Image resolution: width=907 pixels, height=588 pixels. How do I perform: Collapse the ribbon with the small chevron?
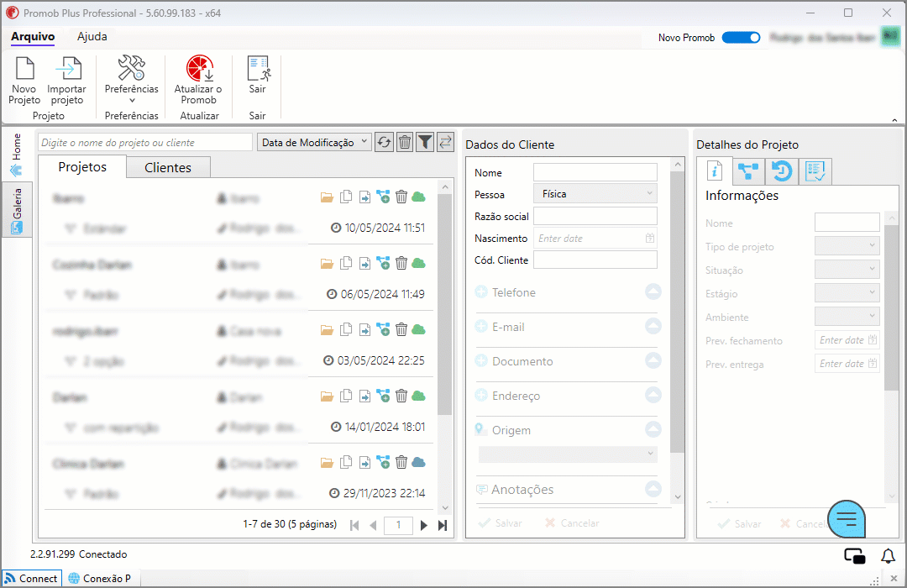[x=894, y=120]
